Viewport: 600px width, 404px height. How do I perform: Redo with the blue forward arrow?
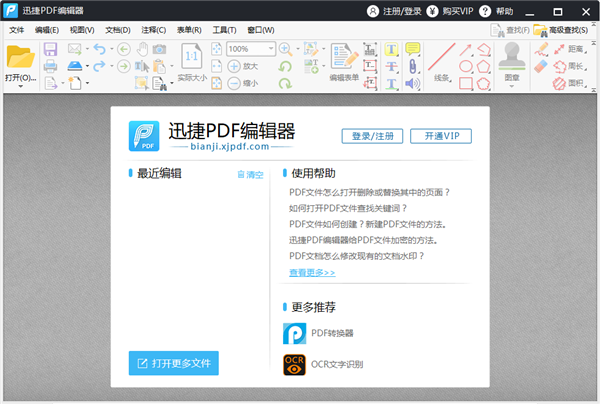point(99,66)
